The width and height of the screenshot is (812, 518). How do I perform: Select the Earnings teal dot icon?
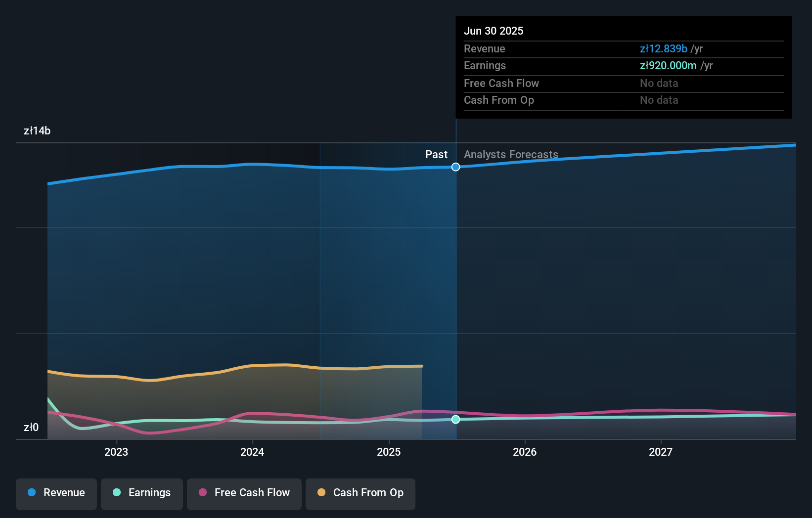(x=116, y=493)
